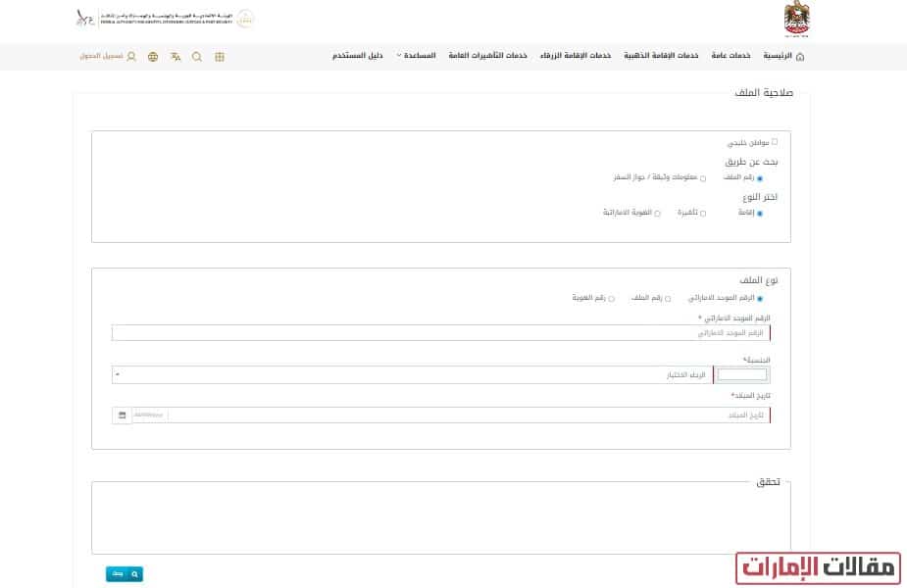
Task: Click the user profile icon near تسجيل الدخول
Action: (x=132, y=57)
